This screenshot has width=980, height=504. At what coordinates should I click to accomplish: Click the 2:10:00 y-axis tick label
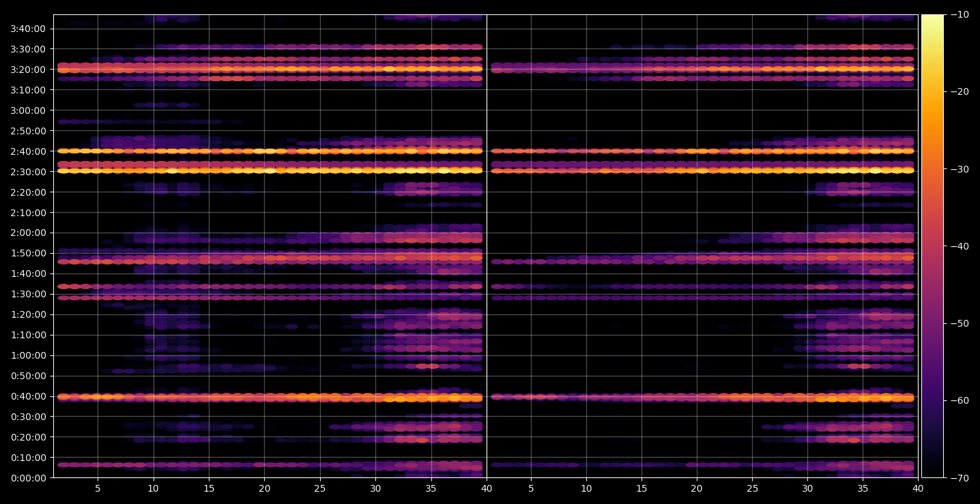(28, 213)
